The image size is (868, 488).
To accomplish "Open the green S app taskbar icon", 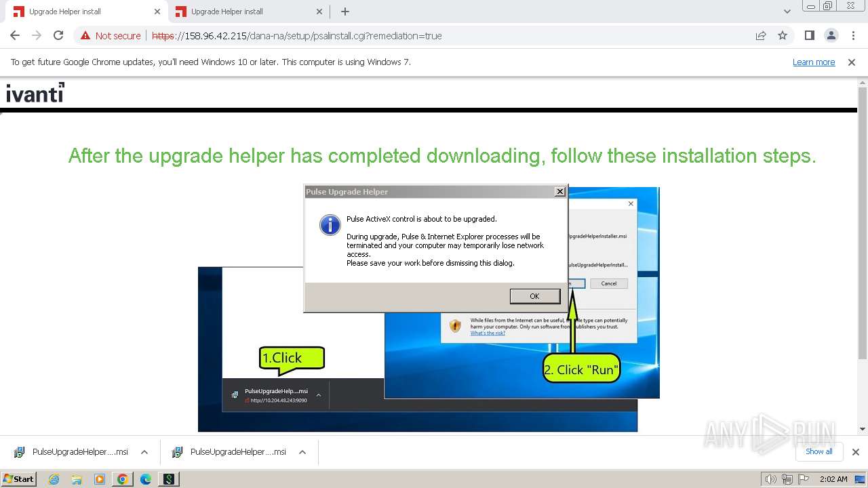I will pos(169,479).
